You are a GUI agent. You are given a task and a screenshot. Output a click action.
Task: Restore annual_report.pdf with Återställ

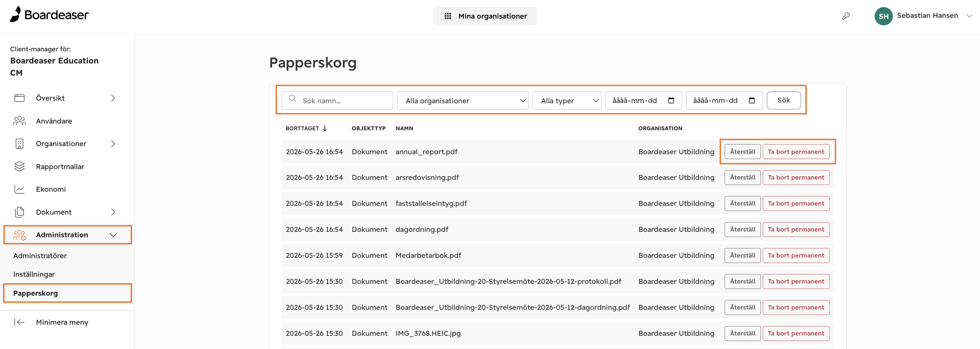coord(743,152)
